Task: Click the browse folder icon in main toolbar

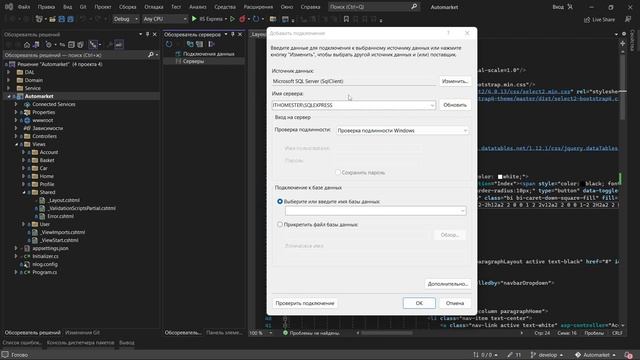Action: [x=273, y=19]
